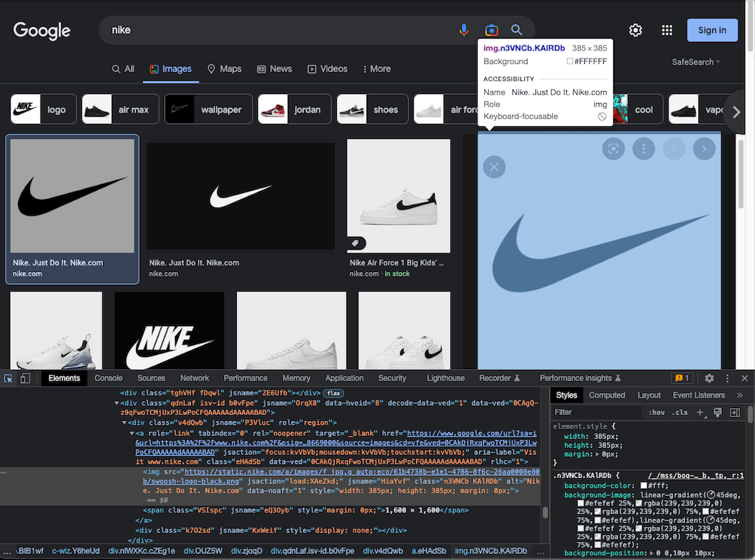Viewport: 755px width, 560px height.
Task: Select a.eHAdSb breadcrumb item
Action: [x=429, y=551]
